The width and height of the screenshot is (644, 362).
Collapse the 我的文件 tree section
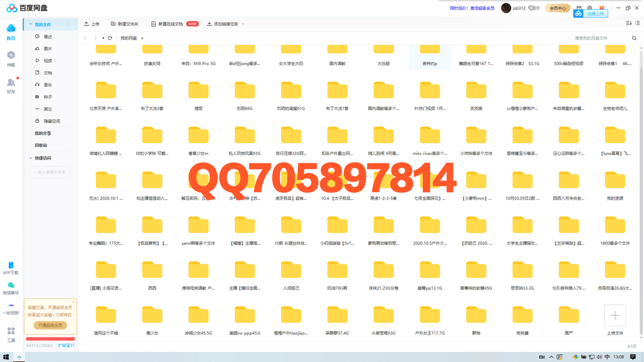coord(31,25)
